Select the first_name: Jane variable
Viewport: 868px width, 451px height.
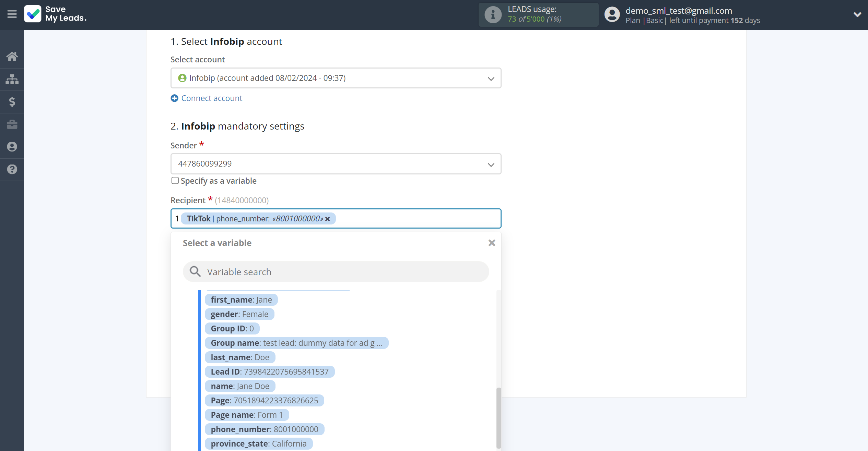(241, 300)
